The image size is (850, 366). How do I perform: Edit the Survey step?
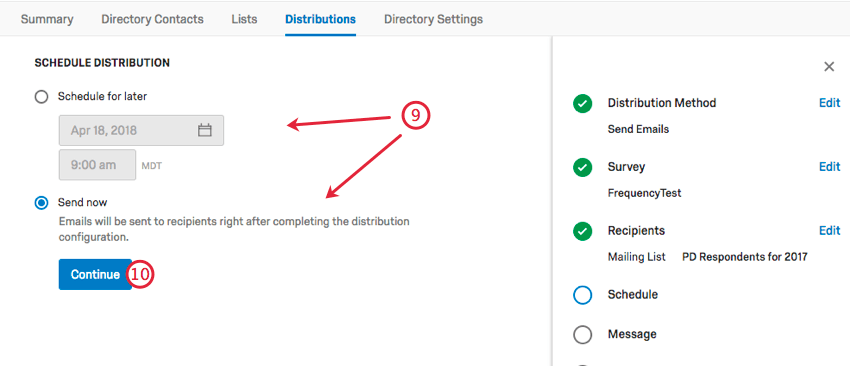(x=829, y=167)
